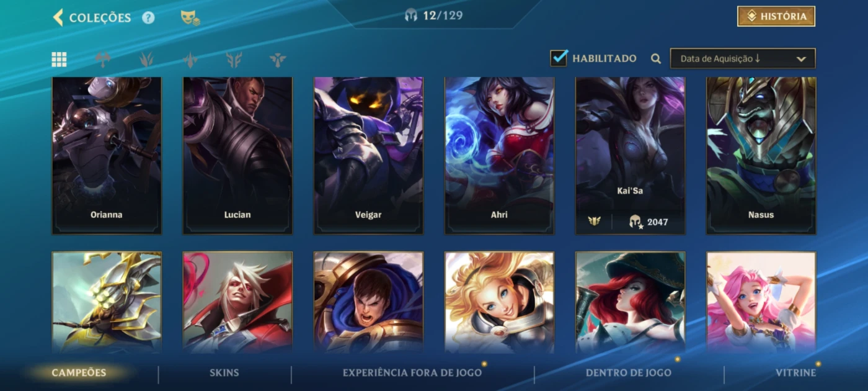Filter by the third role icon

(190, 60)
